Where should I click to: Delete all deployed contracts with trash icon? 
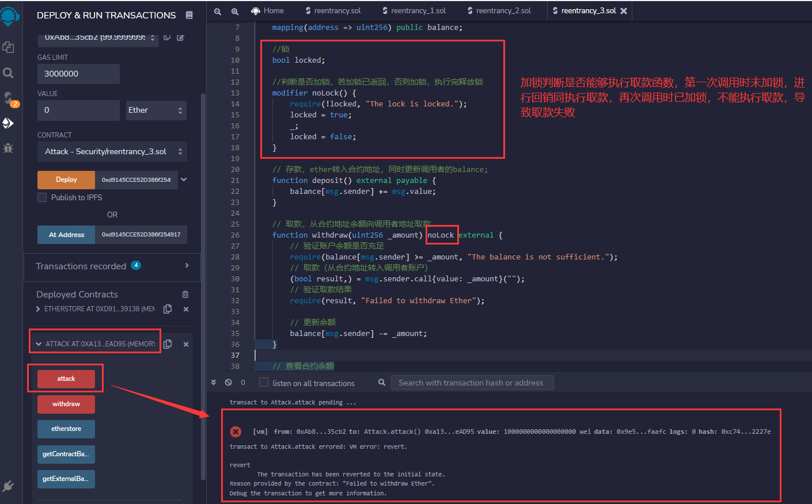[185, 295]
